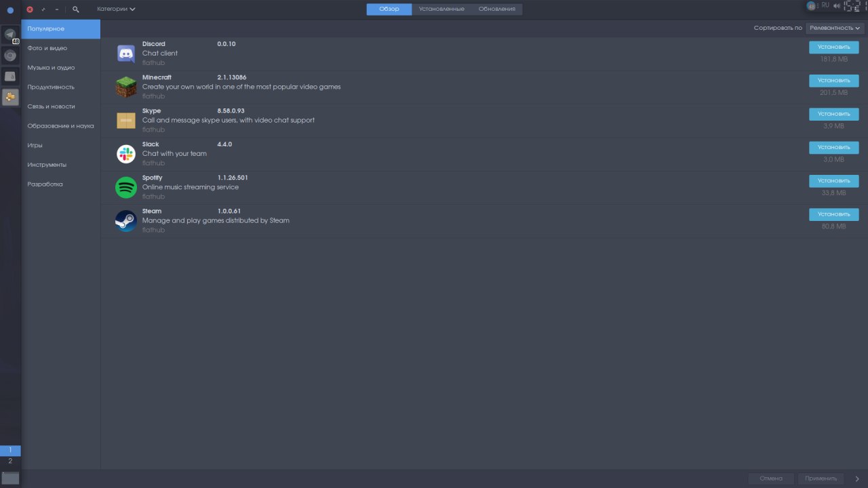Switch to the Установленные tab
The image size is (868, 488).
click(441, 9)
